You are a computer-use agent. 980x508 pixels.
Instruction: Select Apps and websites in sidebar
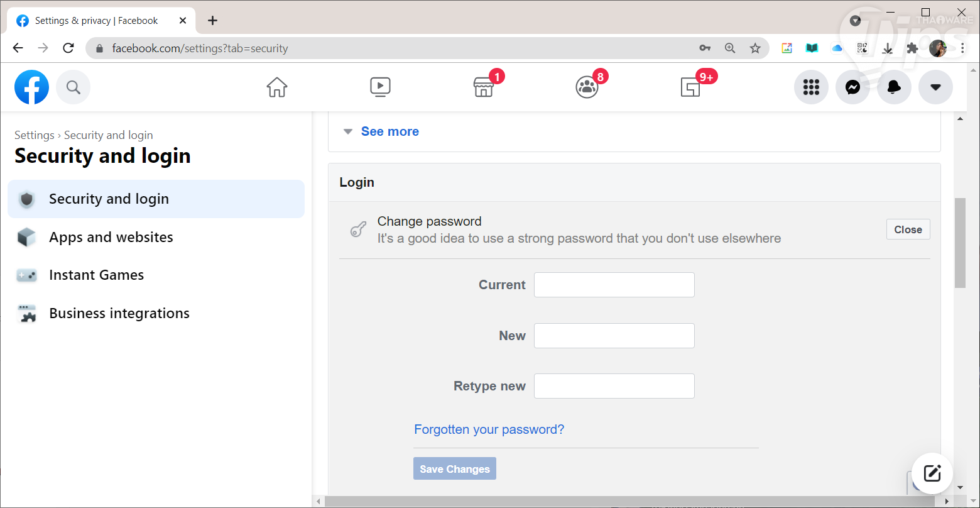111,237
